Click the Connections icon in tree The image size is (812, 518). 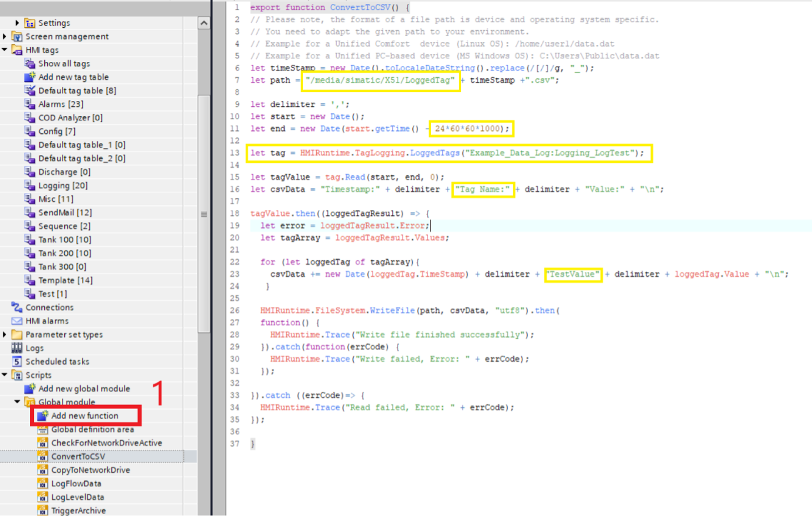pos(17,308)
